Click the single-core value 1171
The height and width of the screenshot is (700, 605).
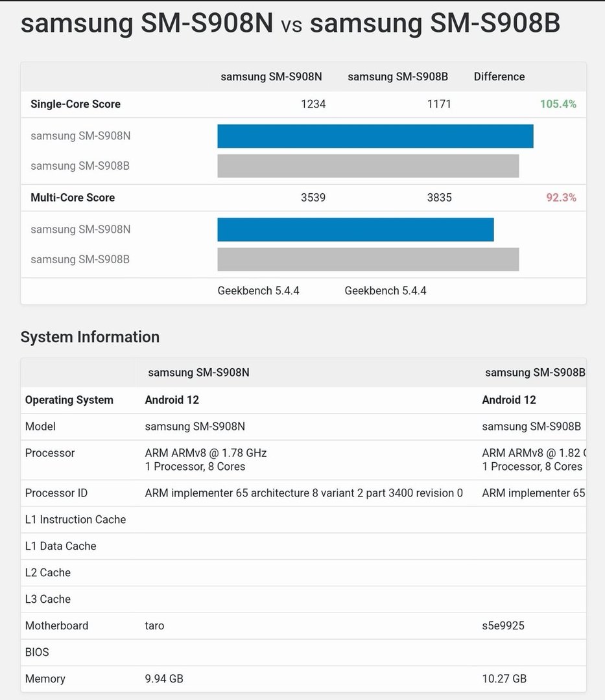[439, 104]
